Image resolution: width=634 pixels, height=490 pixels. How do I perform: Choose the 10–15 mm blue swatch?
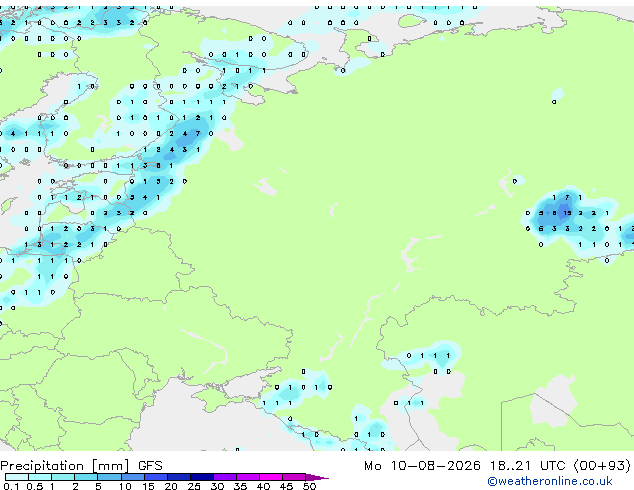(133, 477)
